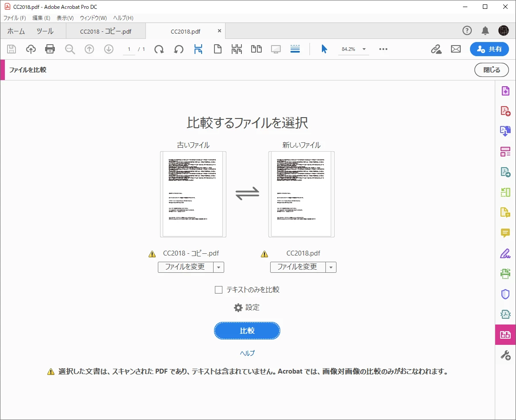The width and height of the screenshot is (516, 420).
Task: Open the user profile avatar
Action: (x=504, y=31)
